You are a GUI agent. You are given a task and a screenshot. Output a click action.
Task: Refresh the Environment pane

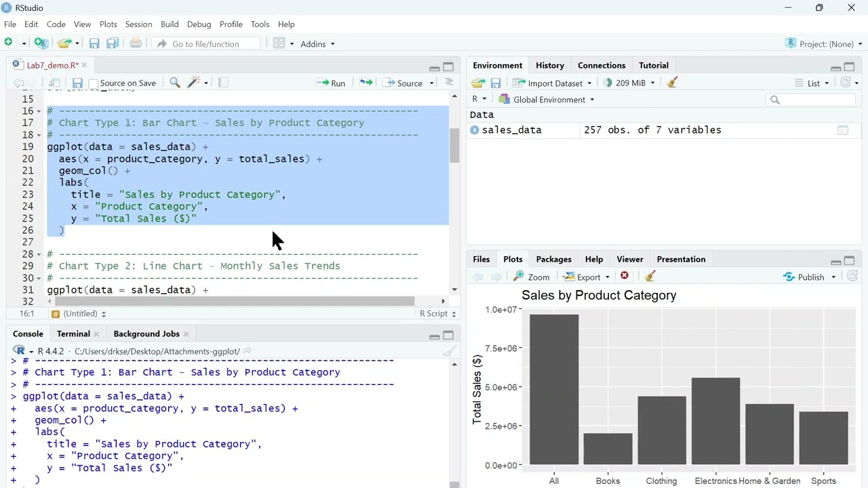tap(846, 83)
